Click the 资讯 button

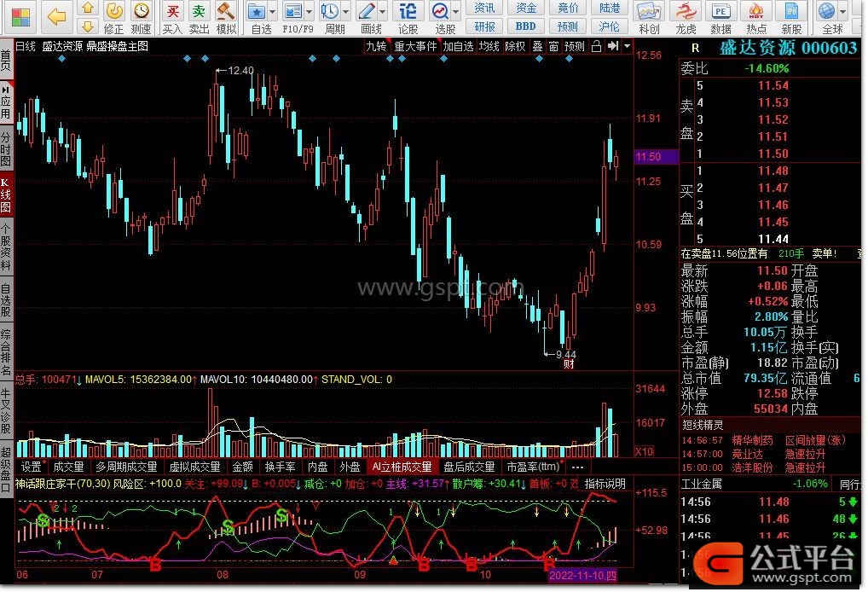click(x=484, y=8)
